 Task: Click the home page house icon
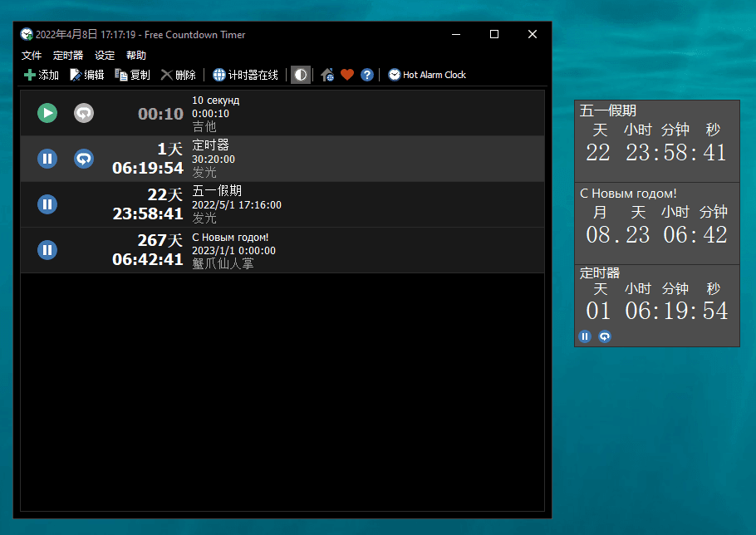click(x=327, y=75)
